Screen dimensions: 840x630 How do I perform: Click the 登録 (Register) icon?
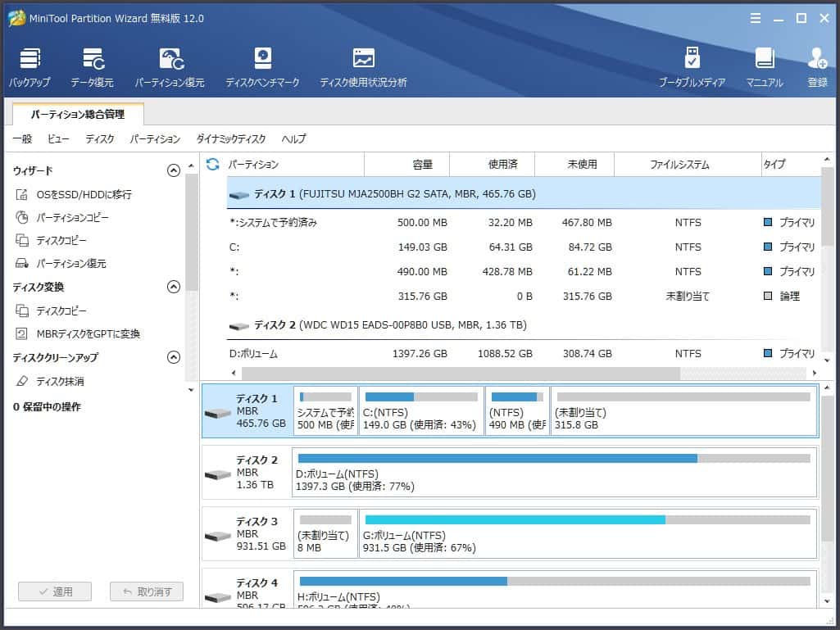[818, 67]
